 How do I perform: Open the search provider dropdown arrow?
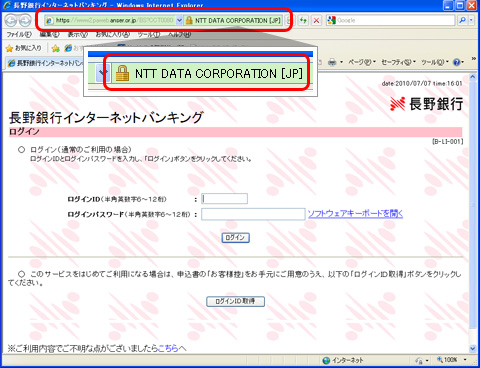[x=471, y=20]
